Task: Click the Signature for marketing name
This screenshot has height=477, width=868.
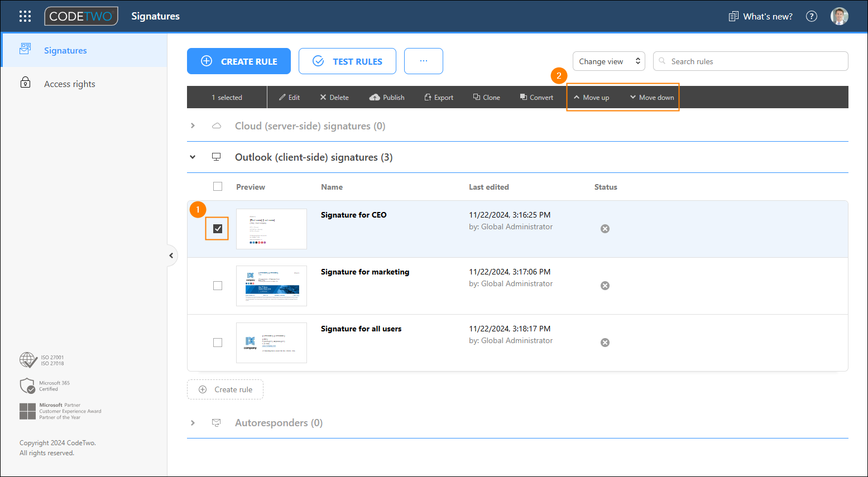Action: 365,272
